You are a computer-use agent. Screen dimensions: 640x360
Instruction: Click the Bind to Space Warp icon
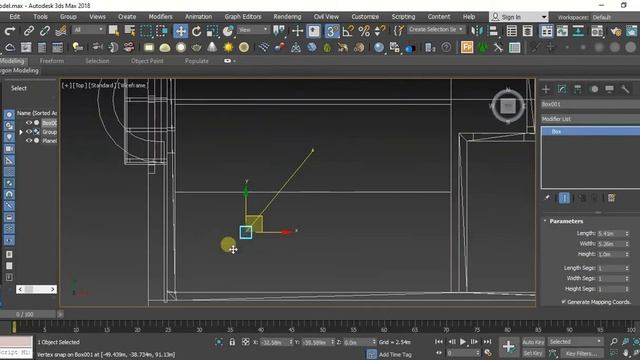(61, 31)
